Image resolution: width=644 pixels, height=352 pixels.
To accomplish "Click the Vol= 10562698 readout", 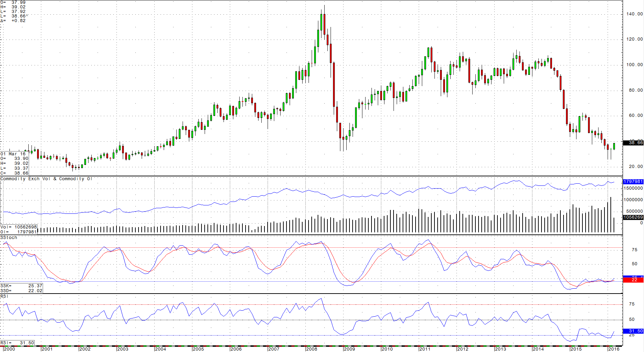I will pyautogui.click(x=19, y=227).
